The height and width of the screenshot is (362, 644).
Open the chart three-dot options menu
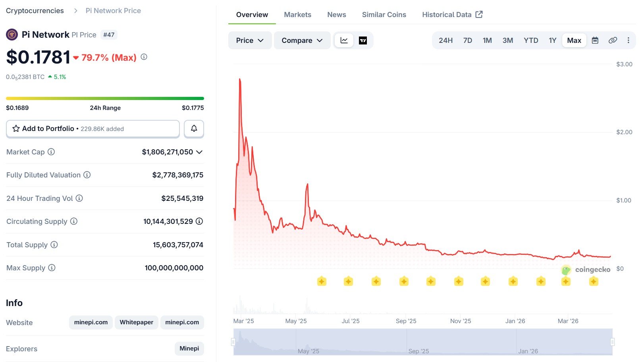click(628, 40)
